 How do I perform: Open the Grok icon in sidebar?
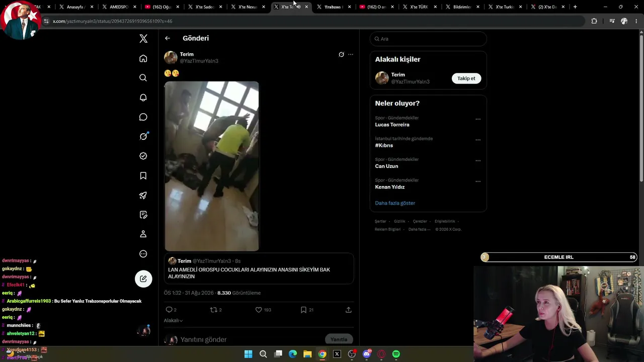point(143,136)
